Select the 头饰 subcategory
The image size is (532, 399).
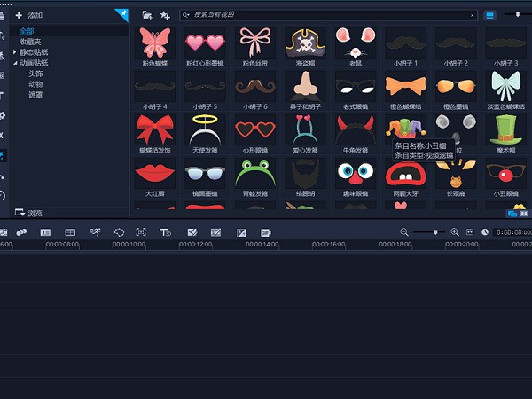[35, 74]
